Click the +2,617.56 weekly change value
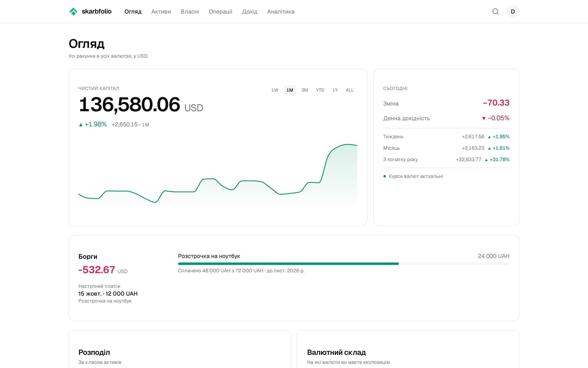Image resolution: width=588 pixels, height=368 pixels. (x=473, y=137)
